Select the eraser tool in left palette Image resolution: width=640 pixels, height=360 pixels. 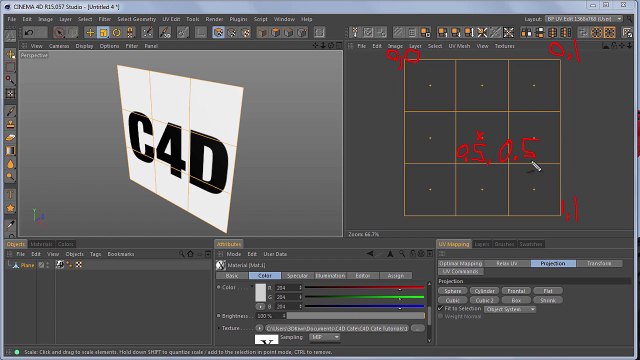point(10,138)
